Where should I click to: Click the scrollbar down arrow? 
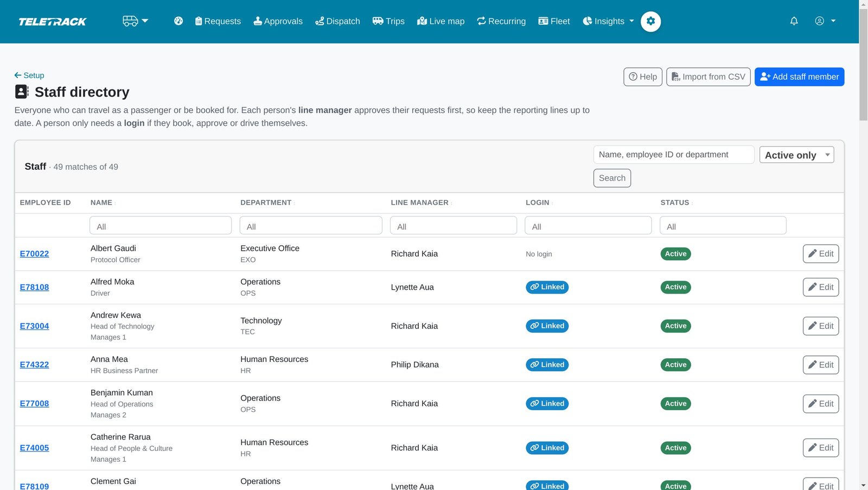point(863,485)
